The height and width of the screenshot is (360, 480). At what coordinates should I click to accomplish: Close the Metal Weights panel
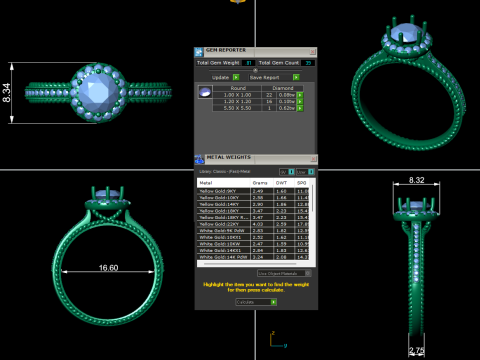[x=313, y=159]
